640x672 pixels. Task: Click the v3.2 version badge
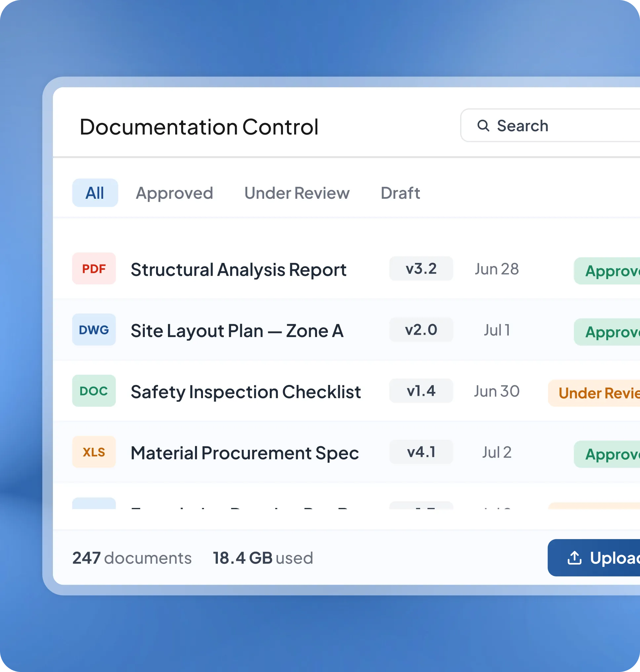click(x=421, y=269)
